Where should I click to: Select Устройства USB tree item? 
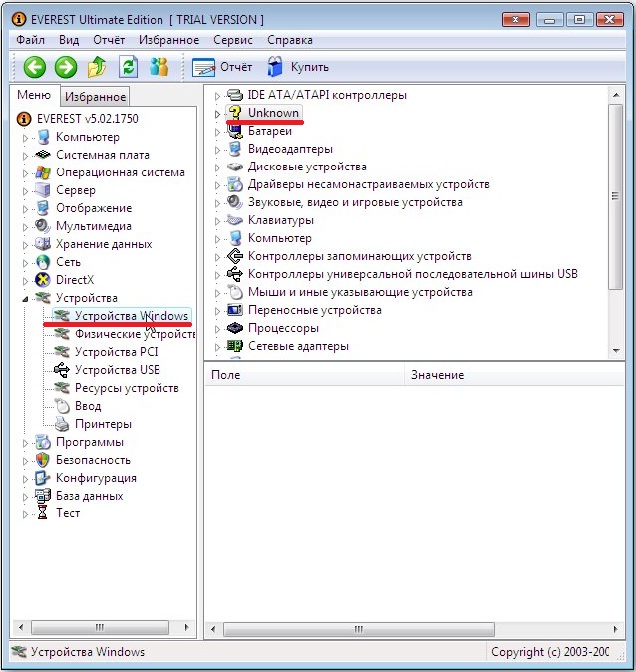pyautogui.click(x=118, y=370)
